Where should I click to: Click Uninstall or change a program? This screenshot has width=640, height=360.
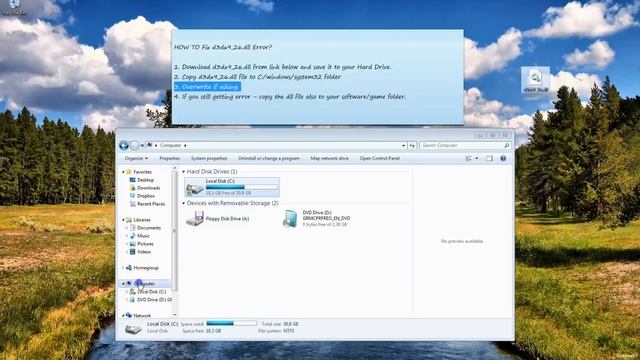tap(269, 158)
